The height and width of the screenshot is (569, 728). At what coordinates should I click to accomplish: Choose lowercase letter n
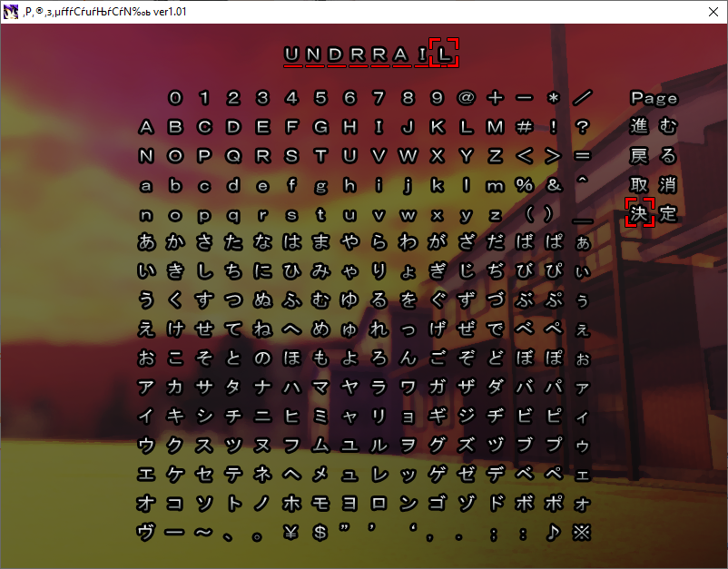pyautogui.click(x=146, y=215)
